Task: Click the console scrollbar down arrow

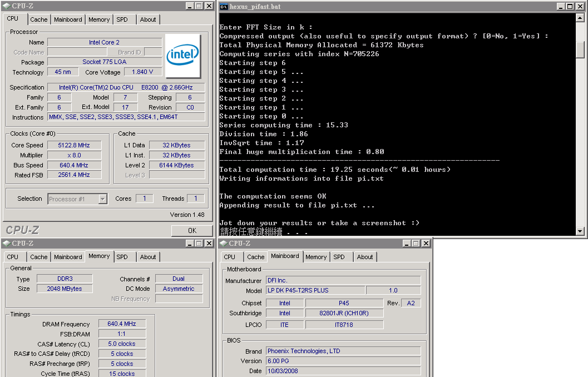Action: point(580,231)
